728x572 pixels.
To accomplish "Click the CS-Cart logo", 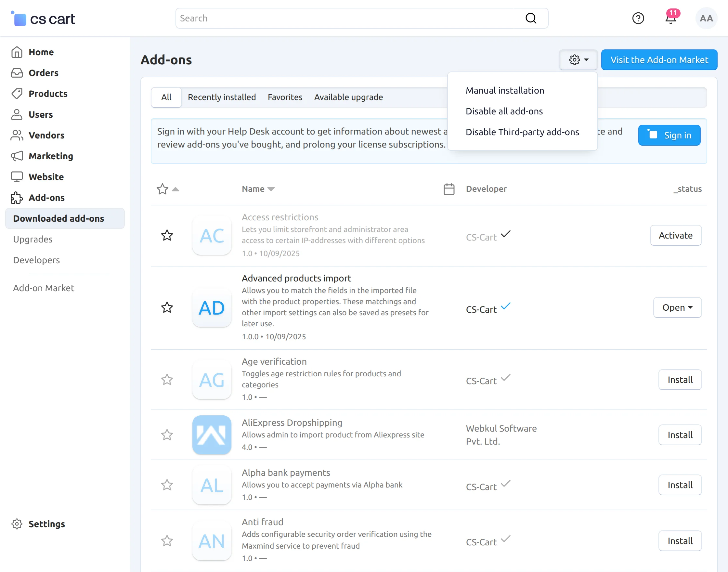I will (x=44, y=19).
